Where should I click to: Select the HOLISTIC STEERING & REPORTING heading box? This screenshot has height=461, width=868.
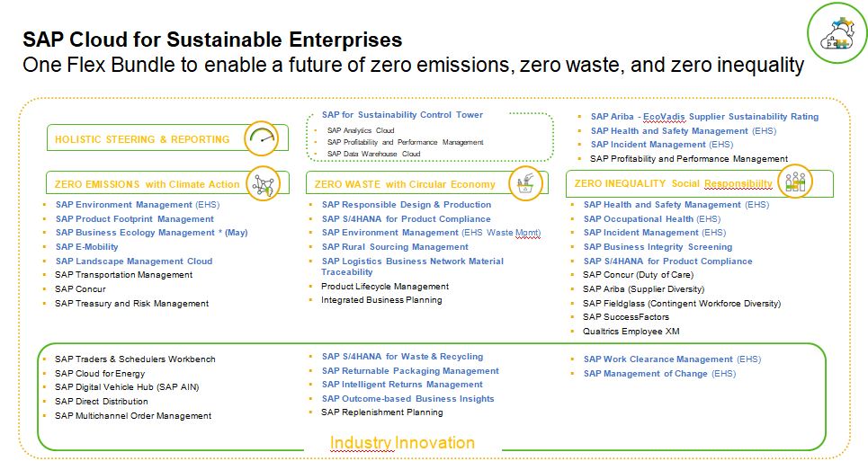(142, 139)
